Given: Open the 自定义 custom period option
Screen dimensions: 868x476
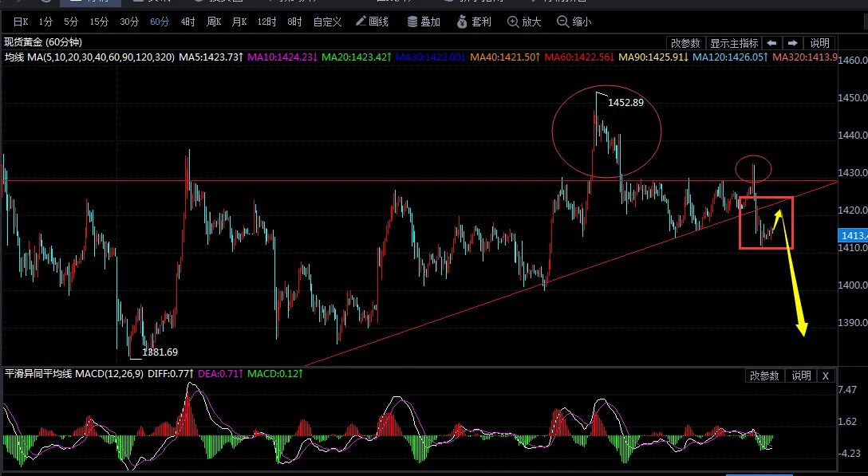Looking at the screenshot, I should [x=327, y=22].
